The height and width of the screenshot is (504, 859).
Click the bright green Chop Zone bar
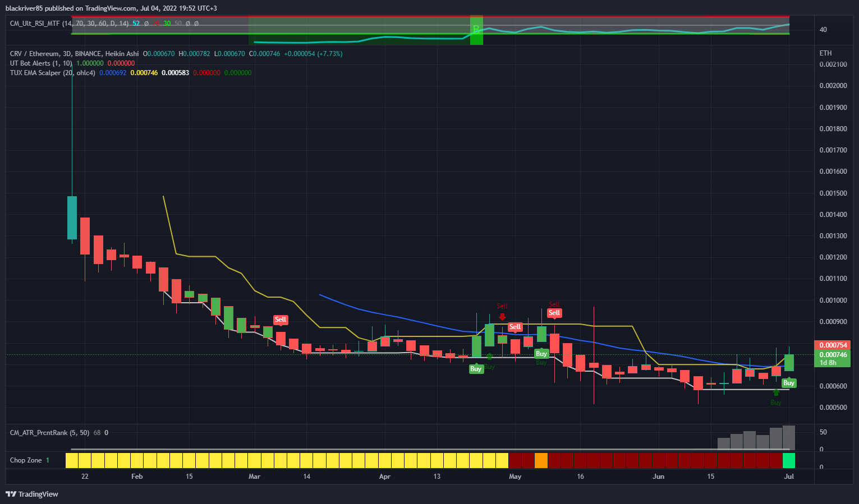[x=789, y=461]
